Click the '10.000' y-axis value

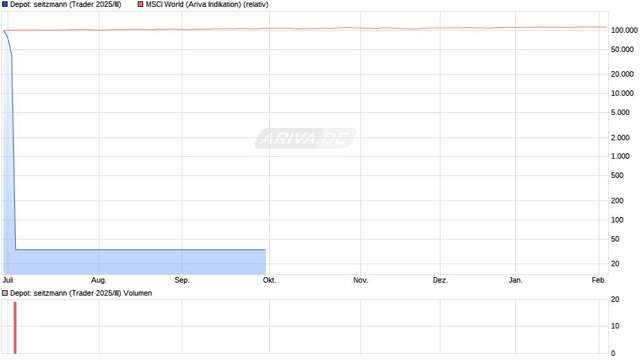click(622, 93)
